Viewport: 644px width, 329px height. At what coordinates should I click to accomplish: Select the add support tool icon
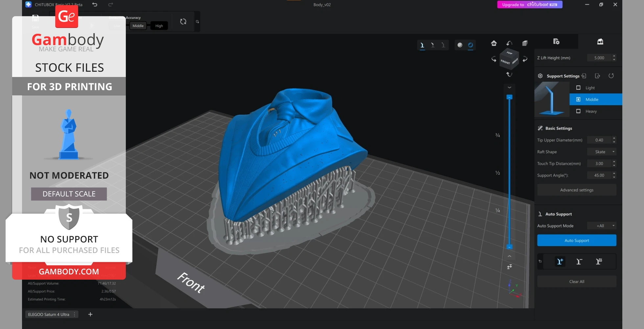tap(560, 262)
